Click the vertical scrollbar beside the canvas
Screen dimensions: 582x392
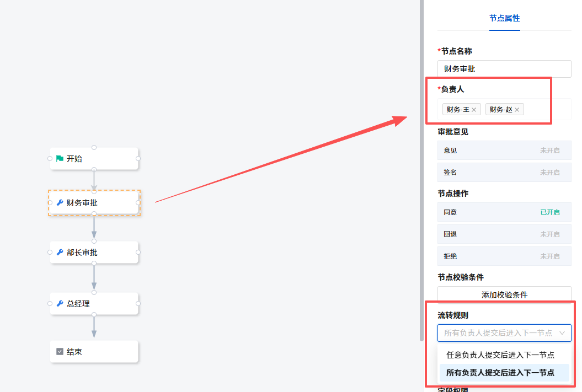(422, 165)
